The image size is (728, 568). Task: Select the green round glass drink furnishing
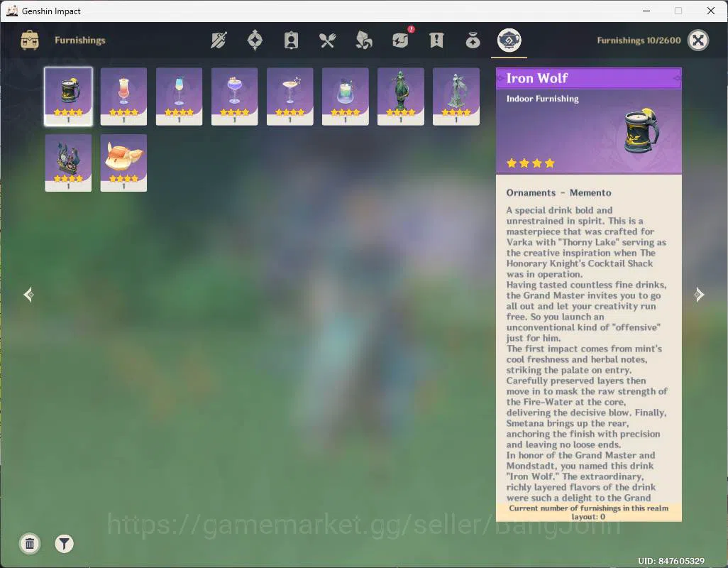pyautogui.click(x=346, y=97)
